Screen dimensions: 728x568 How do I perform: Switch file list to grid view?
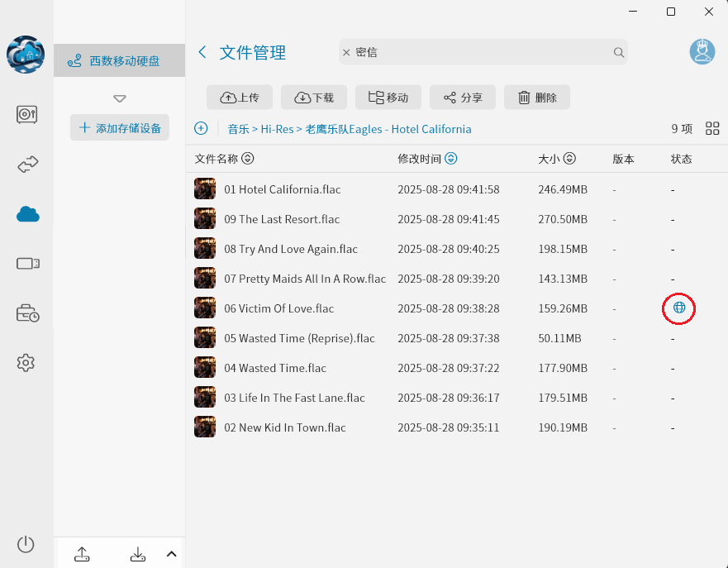711,128
